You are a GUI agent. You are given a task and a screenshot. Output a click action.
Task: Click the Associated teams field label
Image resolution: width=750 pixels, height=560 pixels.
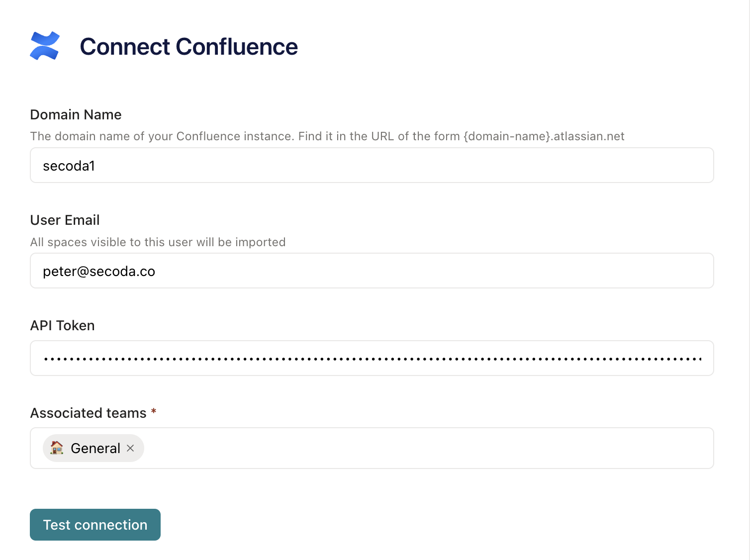point(88,413)
